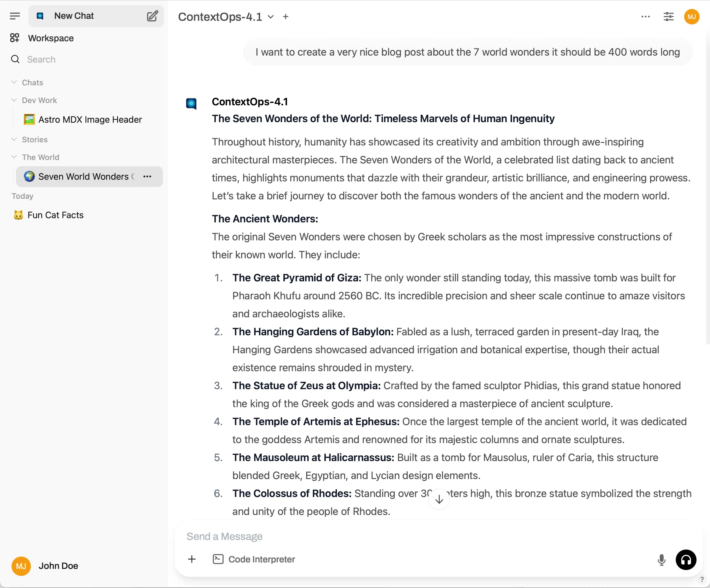Click the New Chat button

[96, 16]
